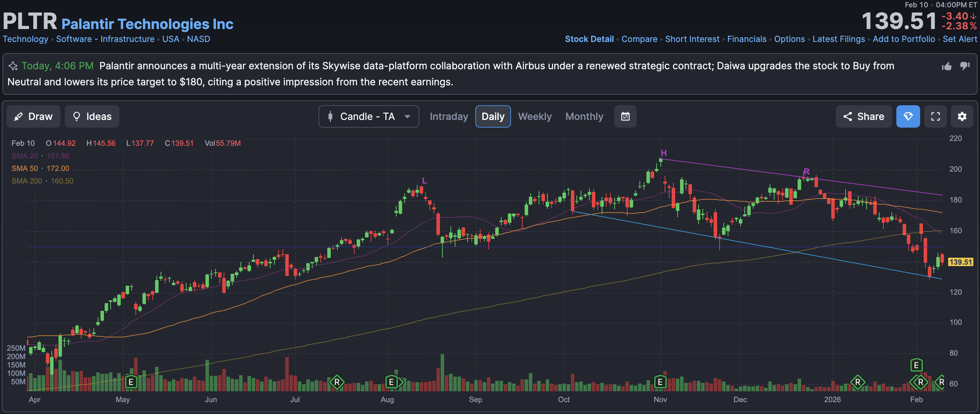Switch chart to Intraday timeframe

[449, 116]
